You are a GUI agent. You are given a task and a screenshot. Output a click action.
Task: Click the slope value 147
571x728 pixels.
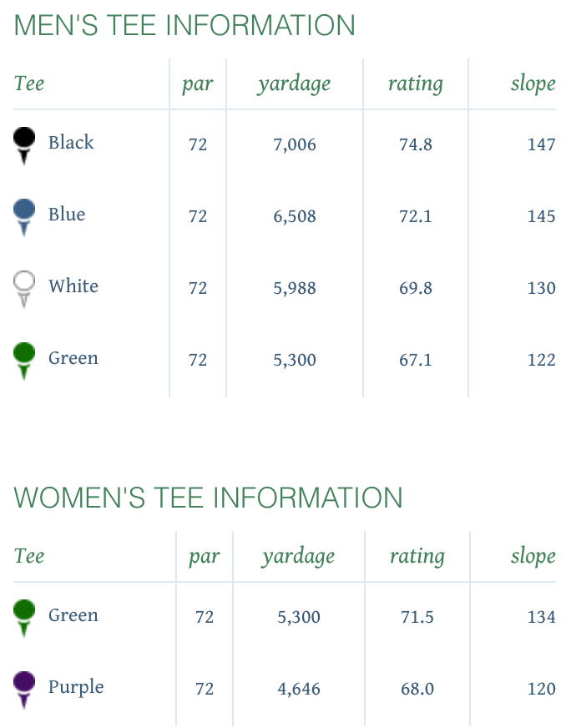click(x=541, y=144)
